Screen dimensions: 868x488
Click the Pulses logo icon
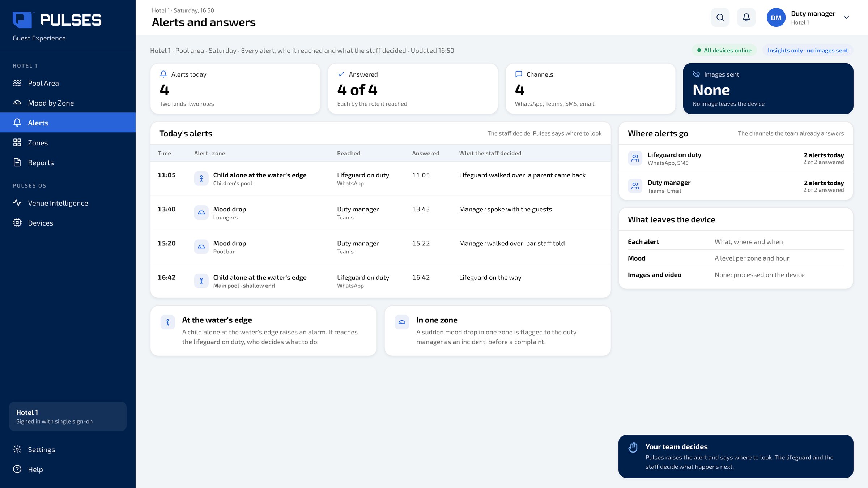(22, 20)
